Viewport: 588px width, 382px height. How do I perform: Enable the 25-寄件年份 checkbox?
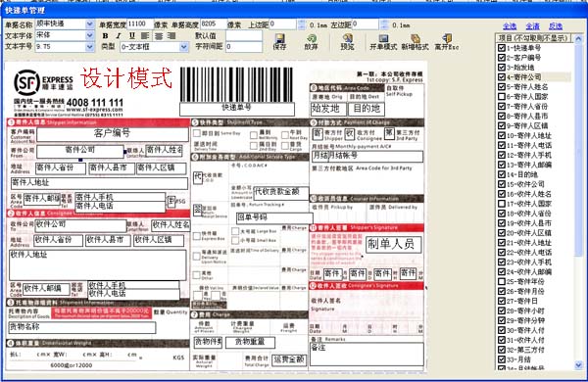(502, 281)
